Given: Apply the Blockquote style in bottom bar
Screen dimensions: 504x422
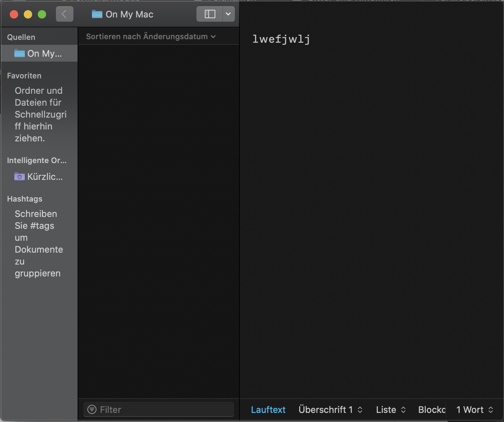Looking at the screenshot, I should tap(432, 410).
